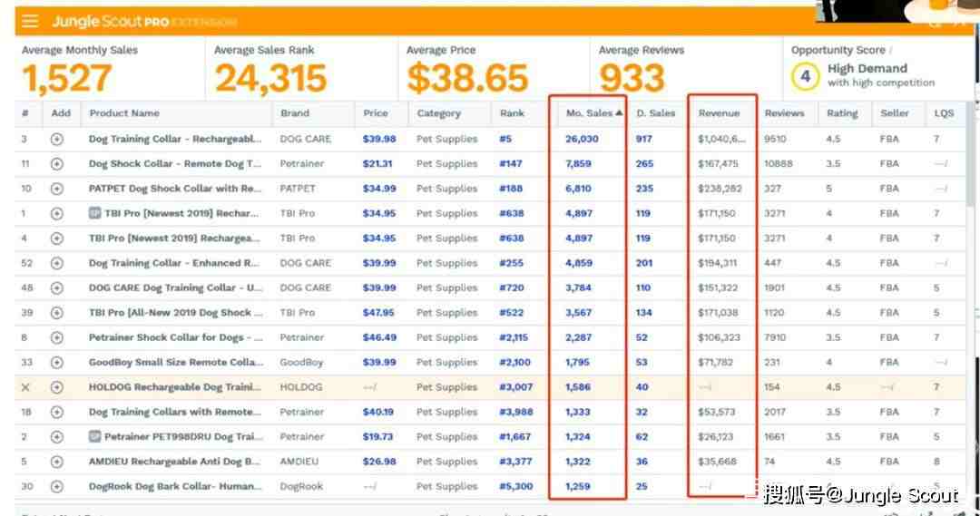Click rank #5,300 in DogRook row

click(515, 486)
